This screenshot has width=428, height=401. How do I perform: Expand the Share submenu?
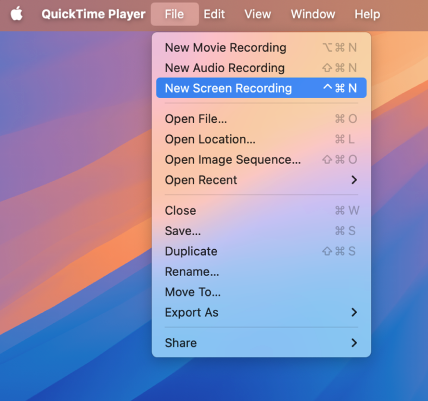(x=261, y=343)
